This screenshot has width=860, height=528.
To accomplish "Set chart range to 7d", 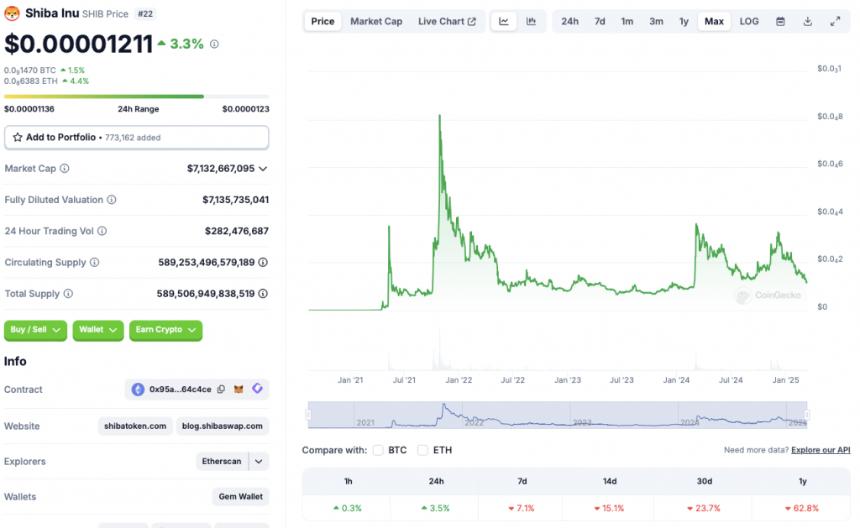I will (x=600, y=21).
